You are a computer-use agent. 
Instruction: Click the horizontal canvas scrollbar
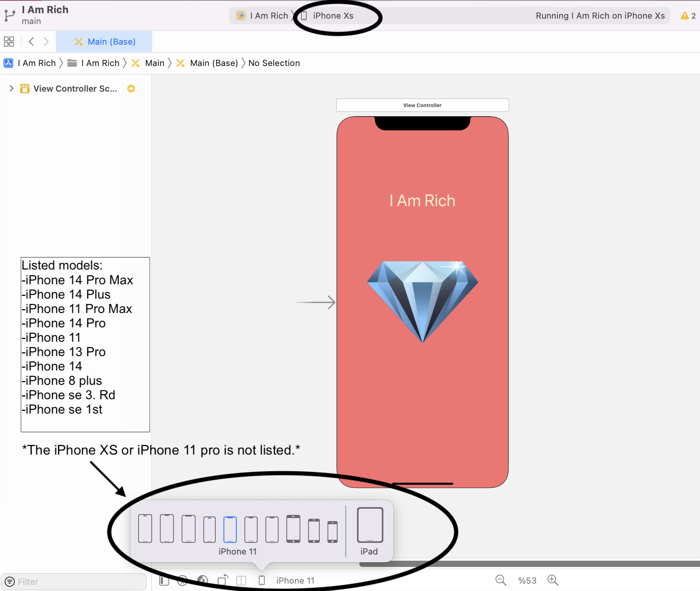(530, 564)
